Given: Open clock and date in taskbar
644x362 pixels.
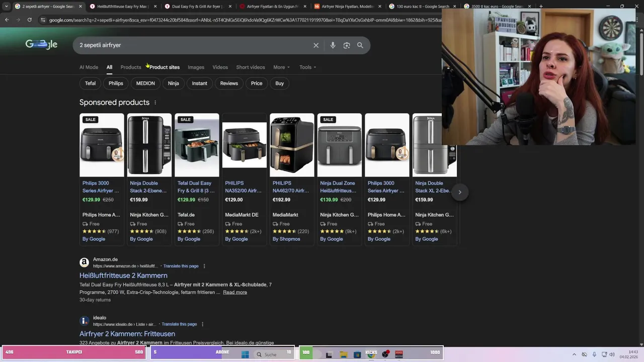Looking at the screenshot, I should 629,354.
